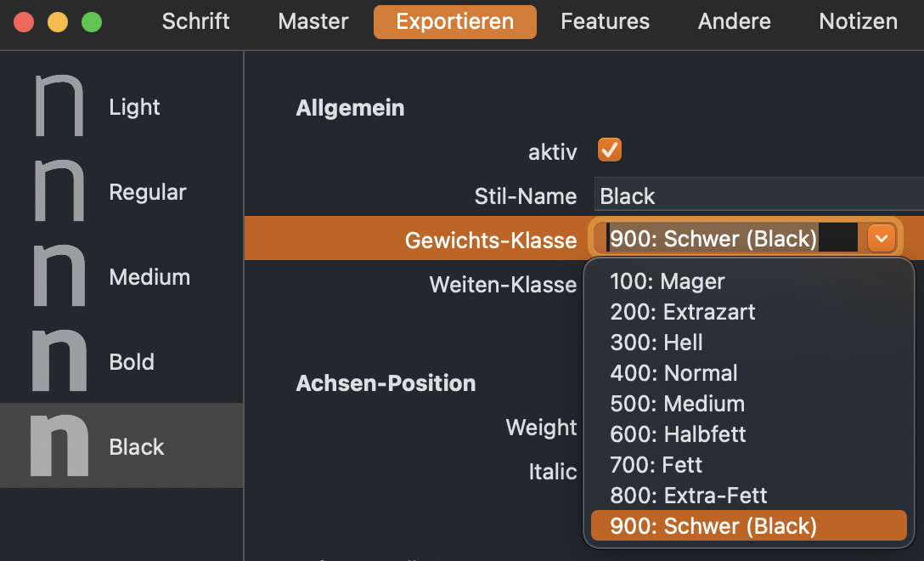
Task: Pick 900: Schwer (Black) option
Action: (713, 526)
